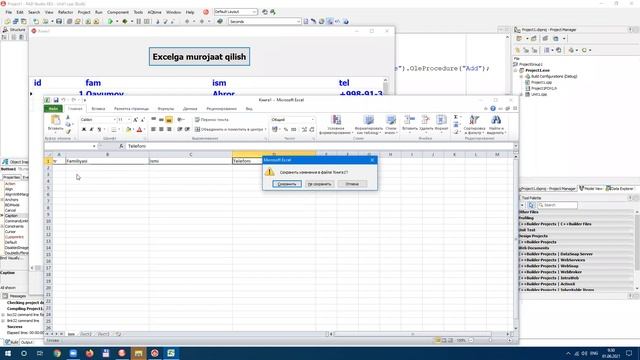Click Сохранить in the Excel dialog
The image size is (640, 360).
pyautogui.click(x=287, y=184)
